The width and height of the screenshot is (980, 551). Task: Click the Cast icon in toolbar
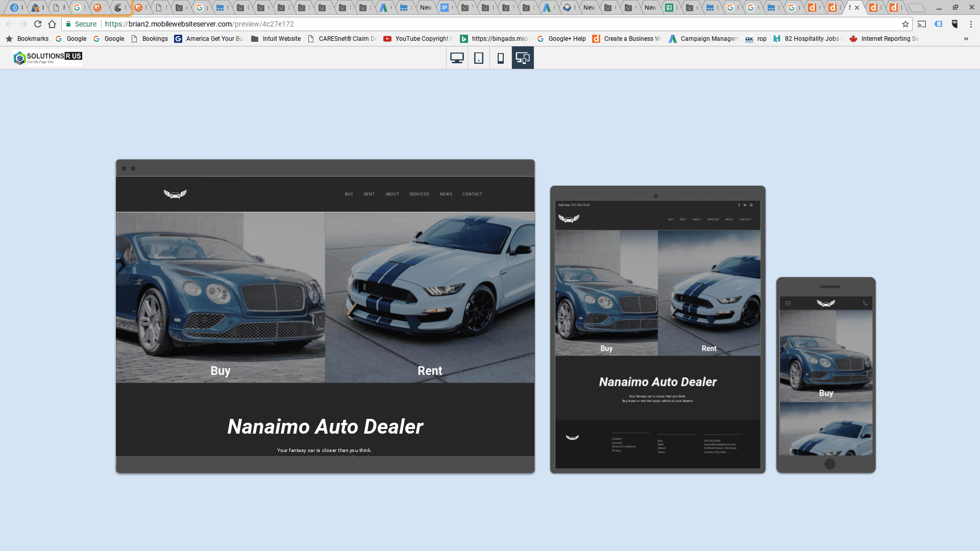[x=922, y=24]
